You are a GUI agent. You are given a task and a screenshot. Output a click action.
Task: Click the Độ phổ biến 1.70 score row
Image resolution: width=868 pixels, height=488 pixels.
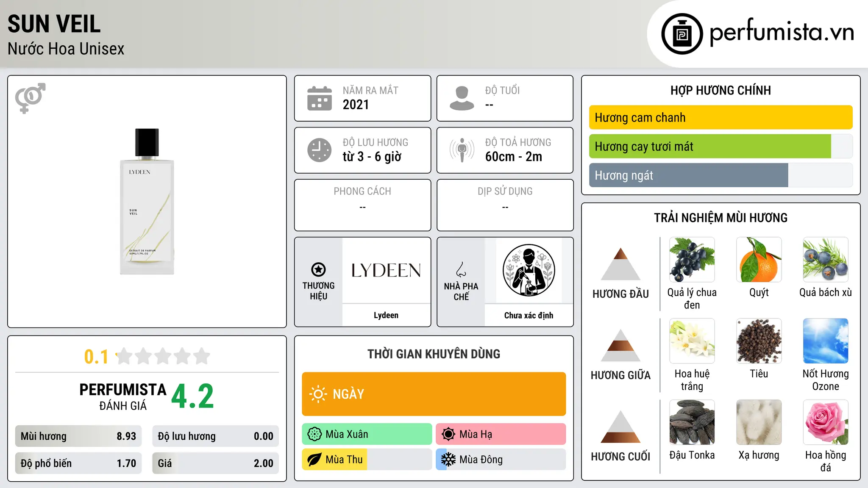click(x=78, y=463)
